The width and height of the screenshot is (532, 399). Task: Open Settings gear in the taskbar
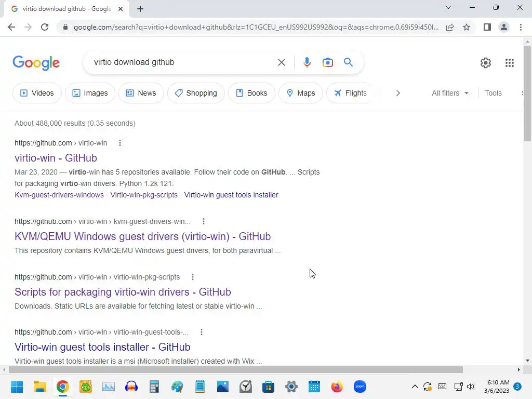pos(291,387)
